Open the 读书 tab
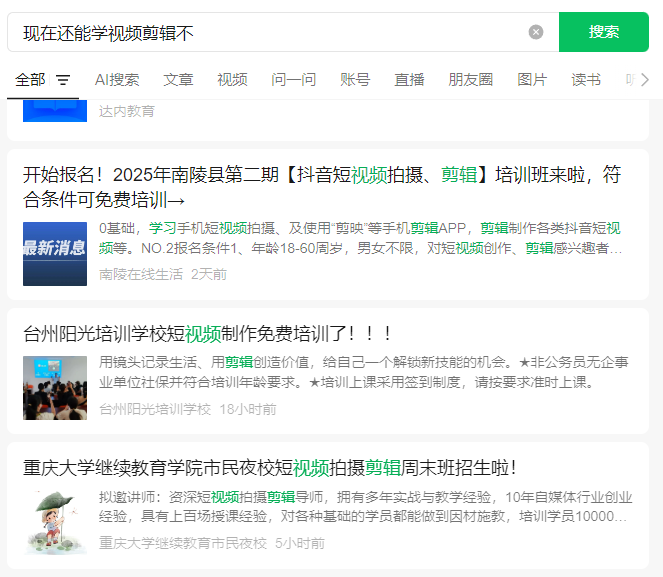Screen dimensions: 663x577 586,80
